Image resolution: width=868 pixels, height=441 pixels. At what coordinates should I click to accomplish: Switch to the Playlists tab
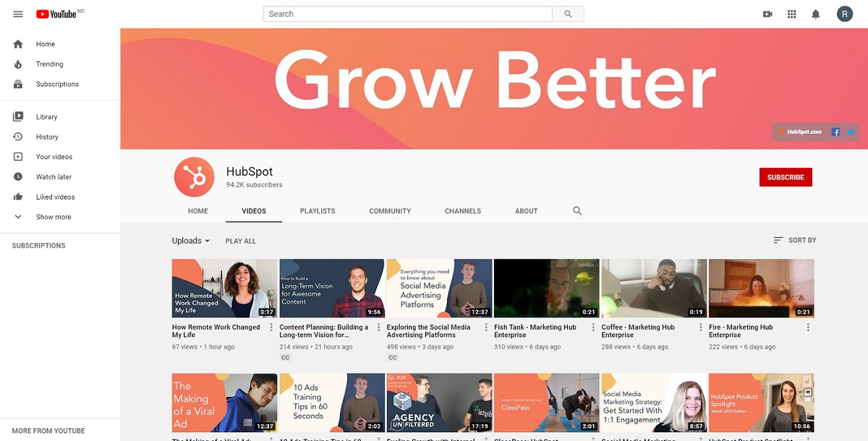coord(318,211)
